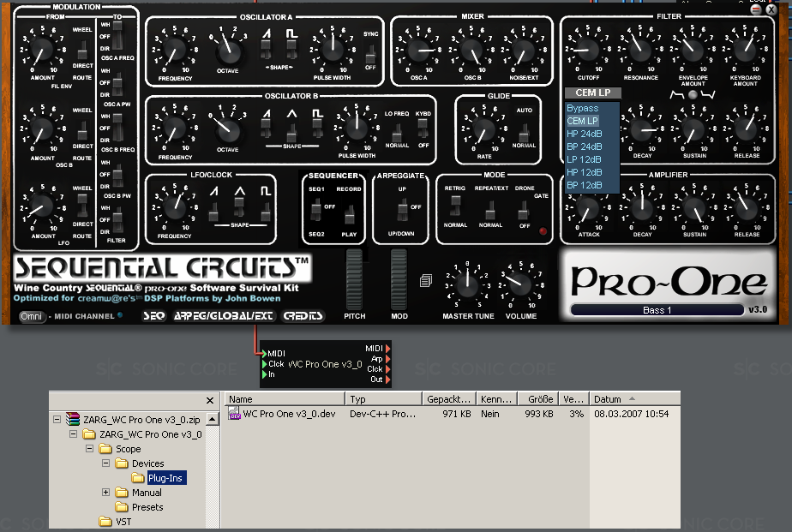This screenshot has height=532, width=792.
Task: Click the module's MIDI output port arrow
Action: click(388, 349)
